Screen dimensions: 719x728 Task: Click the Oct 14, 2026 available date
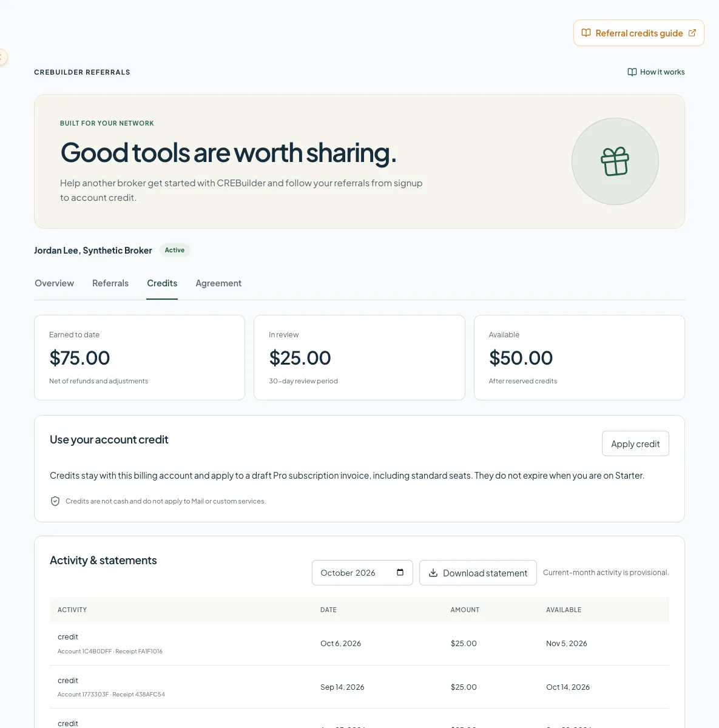[x=568, y=687]
